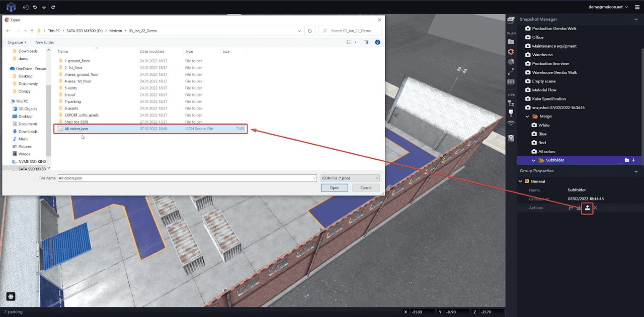Select the Material Flow snapshot
The image size is (644, 317).
(x=544, y=90)
